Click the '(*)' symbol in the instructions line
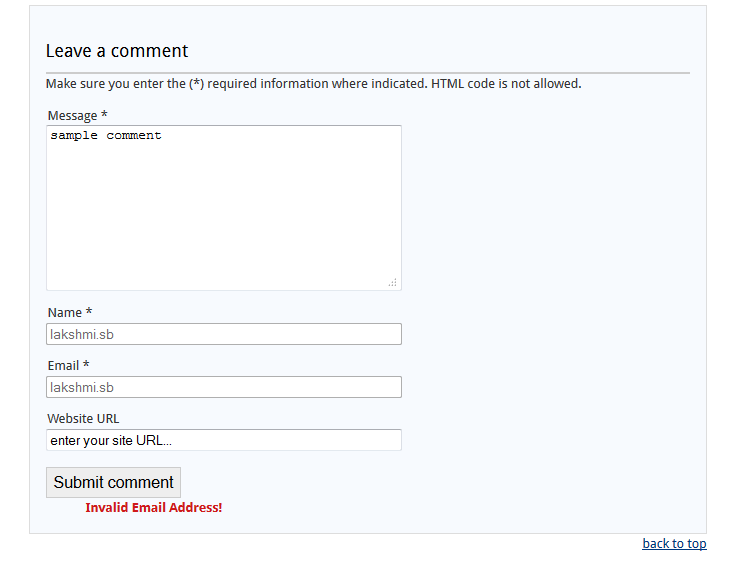The image size is (738, 564). (197, 84)
